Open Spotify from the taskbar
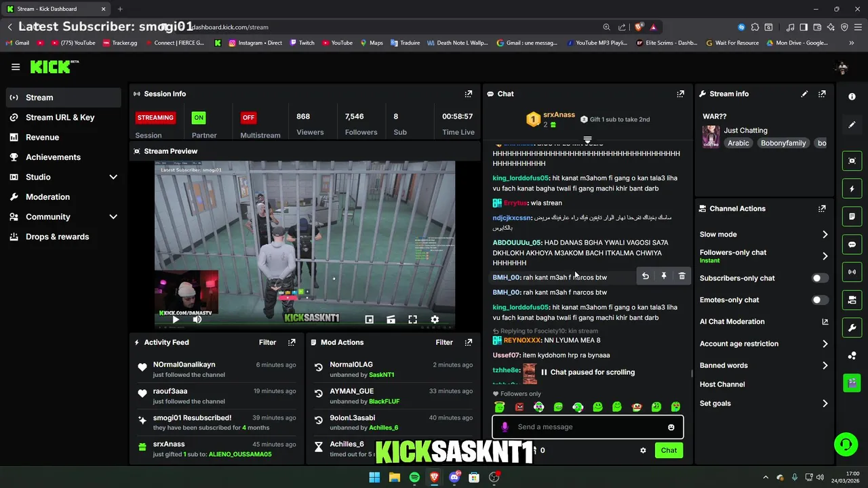The height and width of the screenshot is (488, 868). click(414, 477)
